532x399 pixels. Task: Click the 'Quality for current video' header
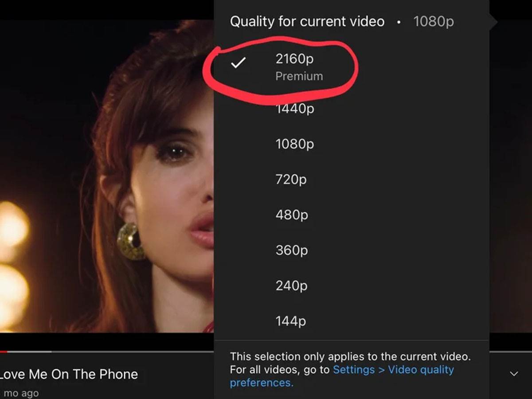pyautogui.click(x=307, y=21)
